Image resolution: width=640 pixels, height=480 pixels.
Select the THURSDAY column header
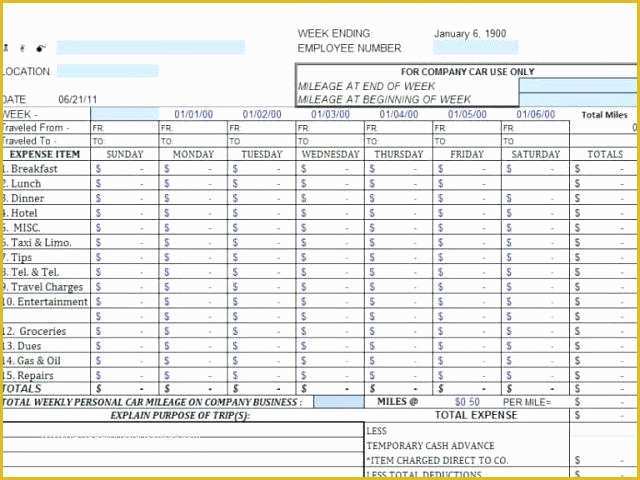(399, 154)
